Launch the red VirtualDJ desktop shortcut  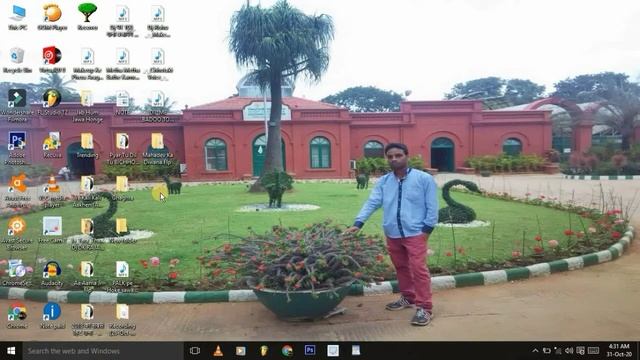52,60
